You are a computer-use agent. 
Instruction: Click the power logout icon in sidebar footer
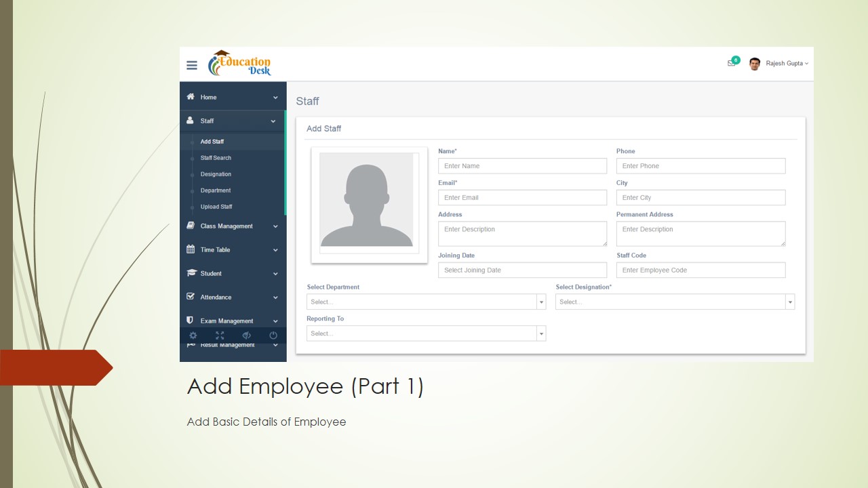tap(273, 335)
